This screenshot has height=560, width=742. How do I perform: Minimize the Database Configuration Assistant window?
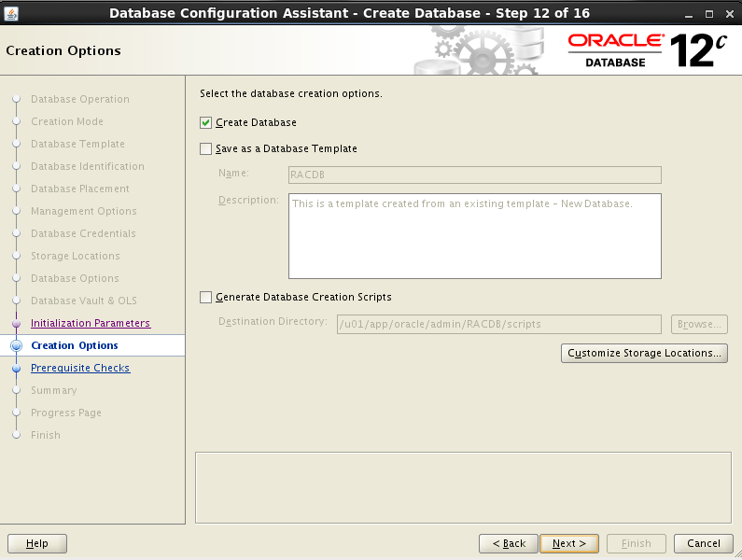pos(689,14)
